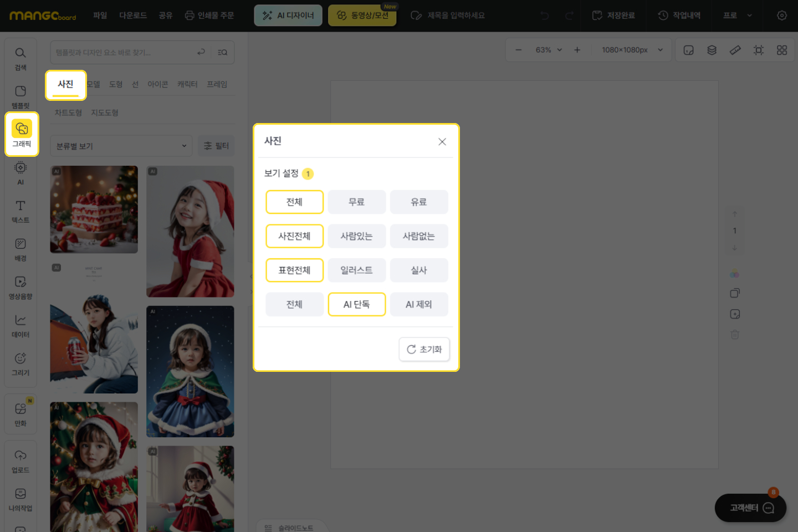The height and width of the screenshot is (532, 798).
Task: Enable the AI 제외 filter option
Action: [418, 305]
